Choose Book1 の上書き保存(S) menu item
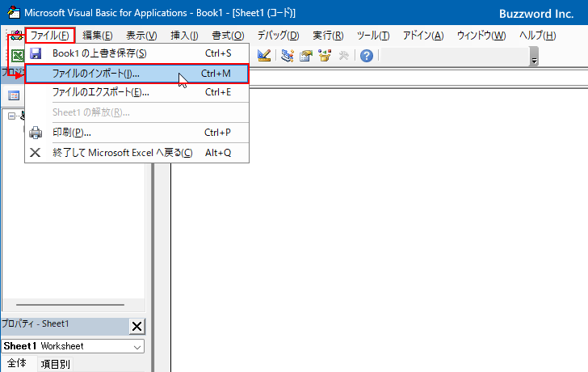588x372 pixels. point(136,53)
